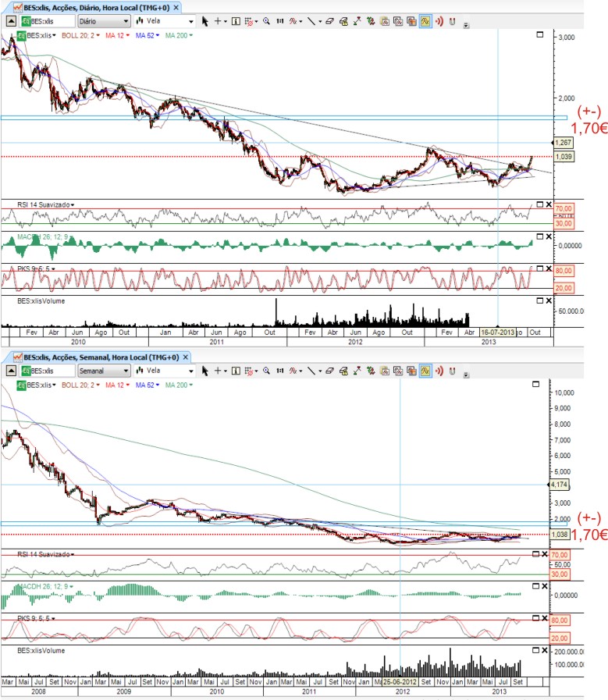Screen dimensions: 608x700
Task: Toggle the highlighted indicators button on the weekly toolbar
Action: 425,371
